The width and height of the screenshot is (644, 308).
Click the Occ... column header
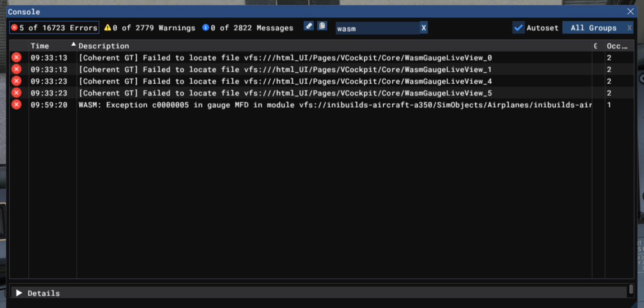coord(617,46)
